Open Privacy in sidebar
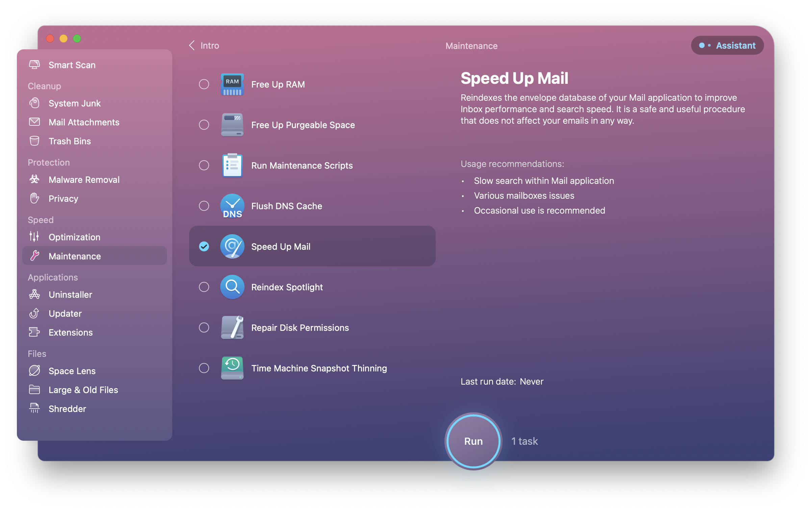Screen dimensions: 812x511 pyautogui.click(x=64, y=199)
